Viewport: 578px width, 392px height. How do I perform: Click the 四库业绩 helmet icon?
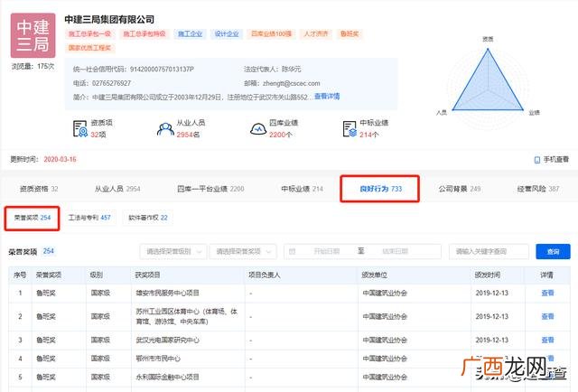(258, 129)
